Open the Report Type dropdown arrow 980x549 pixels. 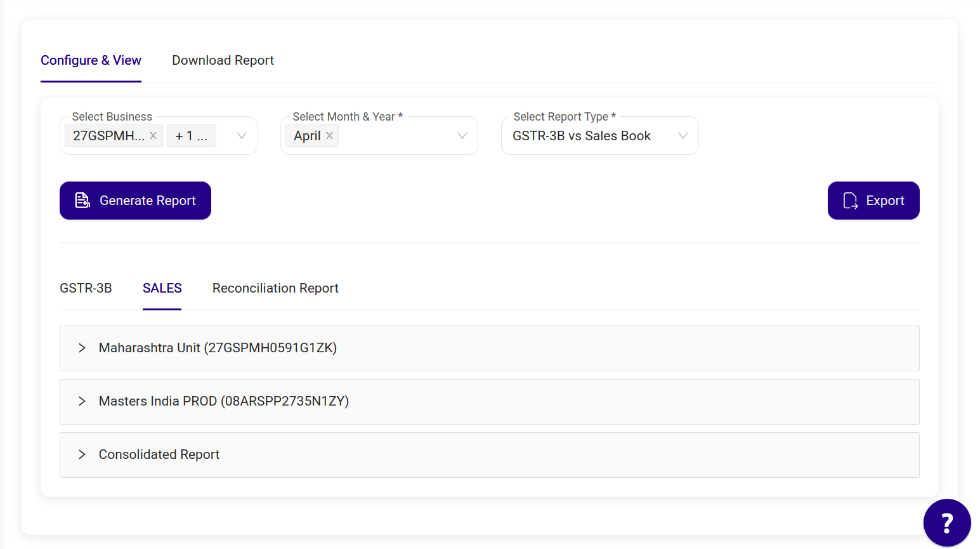pos(683,136)
